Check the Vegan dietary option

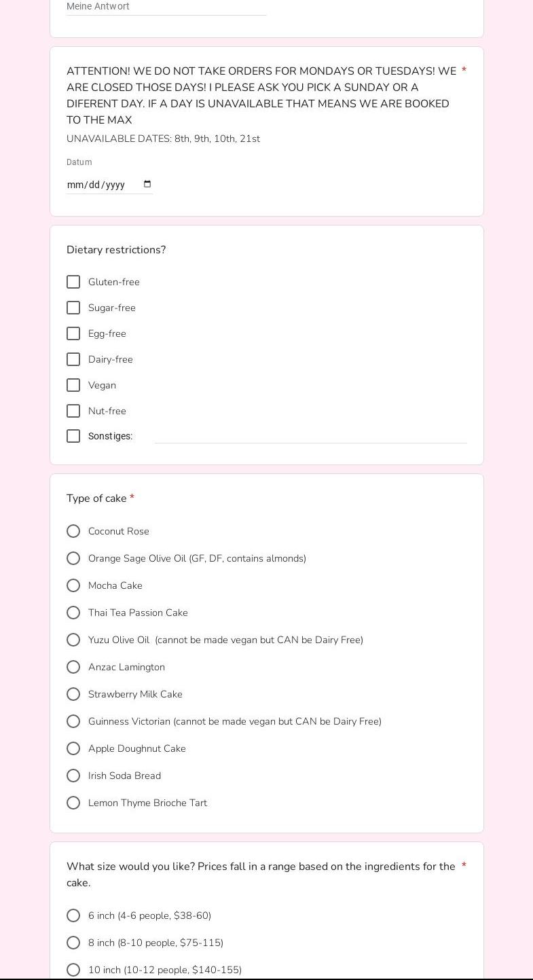[73, 385]
